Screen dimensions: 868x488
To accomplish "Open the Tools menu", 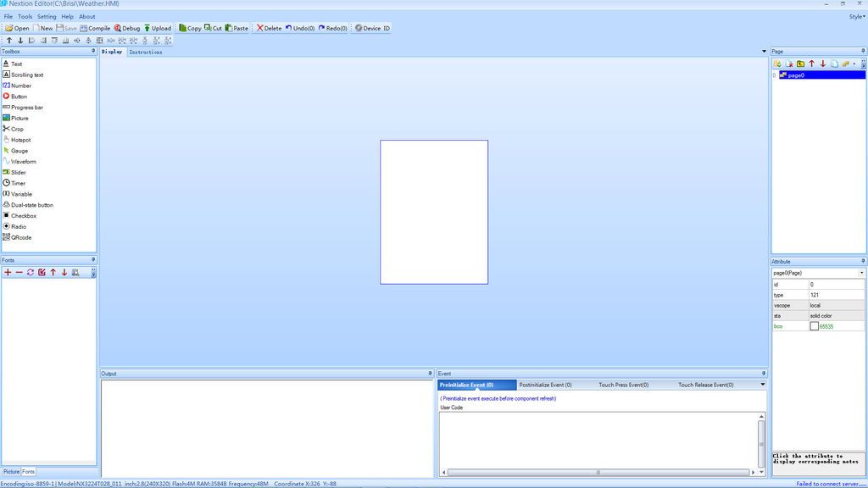I will click(x=25, y=16).
